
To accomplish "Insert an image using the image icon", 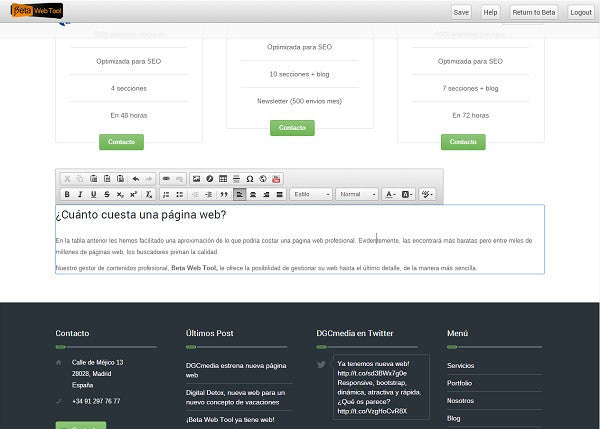I will [196, 179].
